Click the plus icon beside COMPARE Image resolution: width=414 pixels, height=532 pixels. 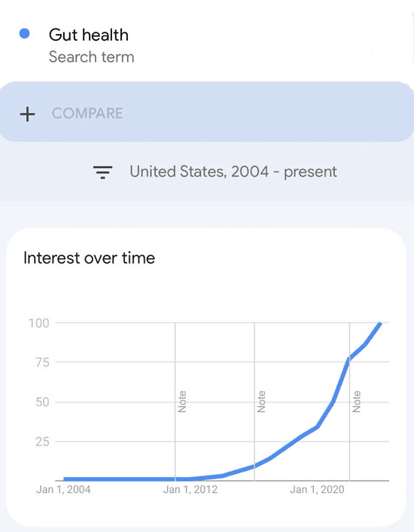[27, 114]
